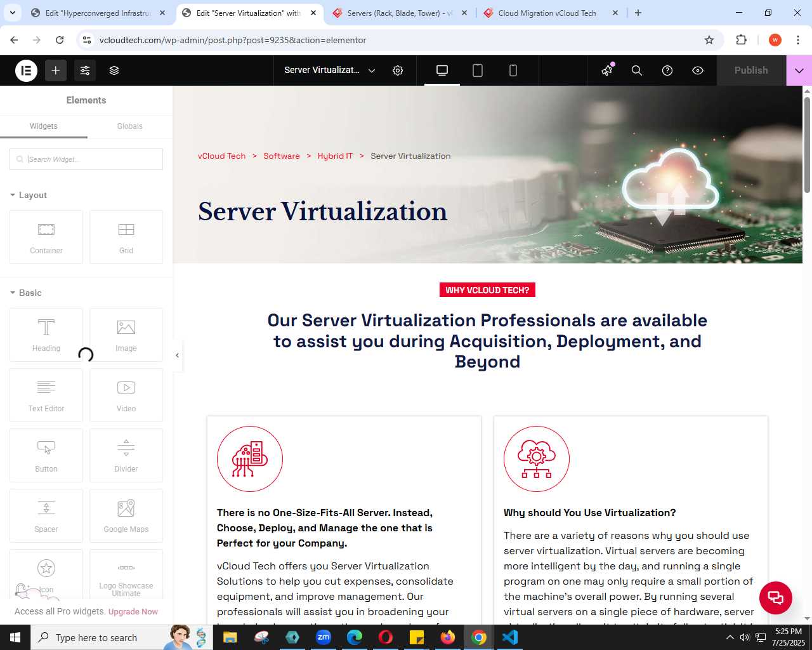The height and width of the screenshot is (650, 812).
Task: Expand the Publish options arrow
Action: click(x=799, y=70)
